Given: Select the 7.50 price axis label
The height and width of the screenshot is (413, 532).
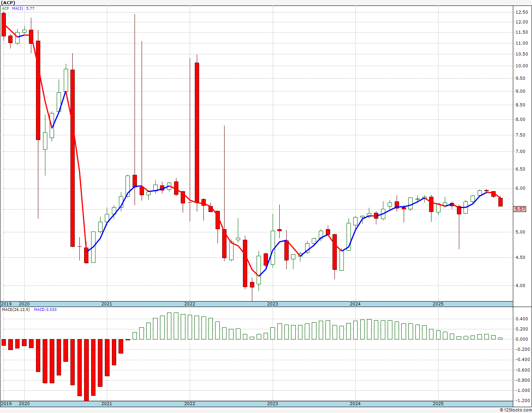Looking at the screenshot, I should pos(521,135).
